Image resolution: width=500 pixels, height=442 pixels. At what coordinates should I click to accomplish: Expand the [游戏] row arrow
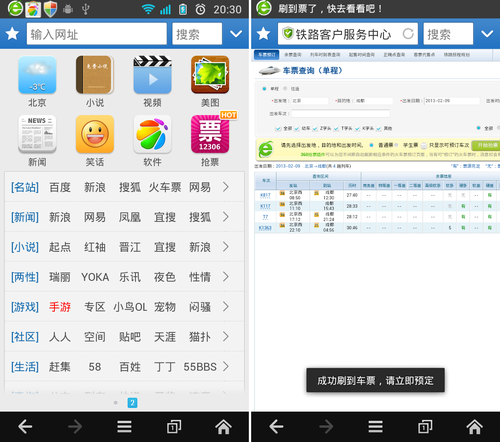click(x=226, y=307)
